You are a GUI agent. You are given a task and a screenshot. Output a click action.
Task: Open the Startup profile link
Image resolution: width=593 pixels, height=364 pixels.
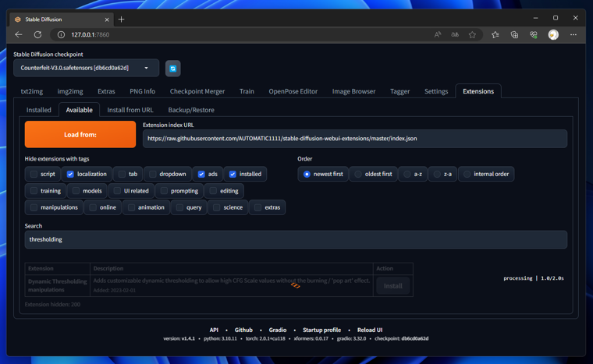click(321, 330)
